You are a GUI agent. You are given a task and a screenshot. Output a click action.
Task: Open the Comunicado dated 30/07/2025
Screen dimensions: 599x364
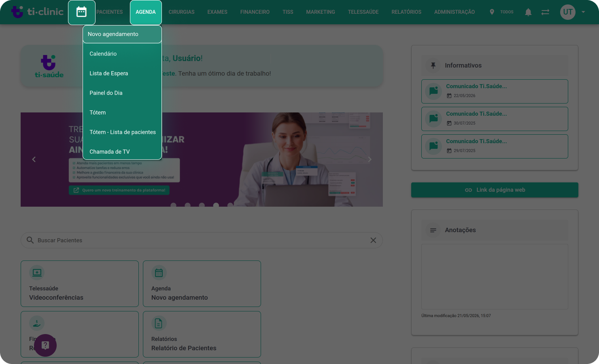[x=495, y=119]
